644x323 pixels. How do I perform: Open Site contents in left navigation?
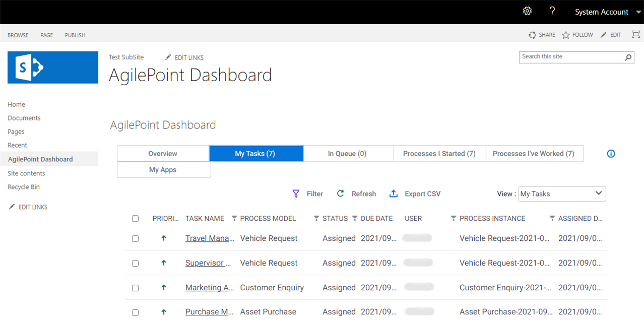tap(26, 173)
